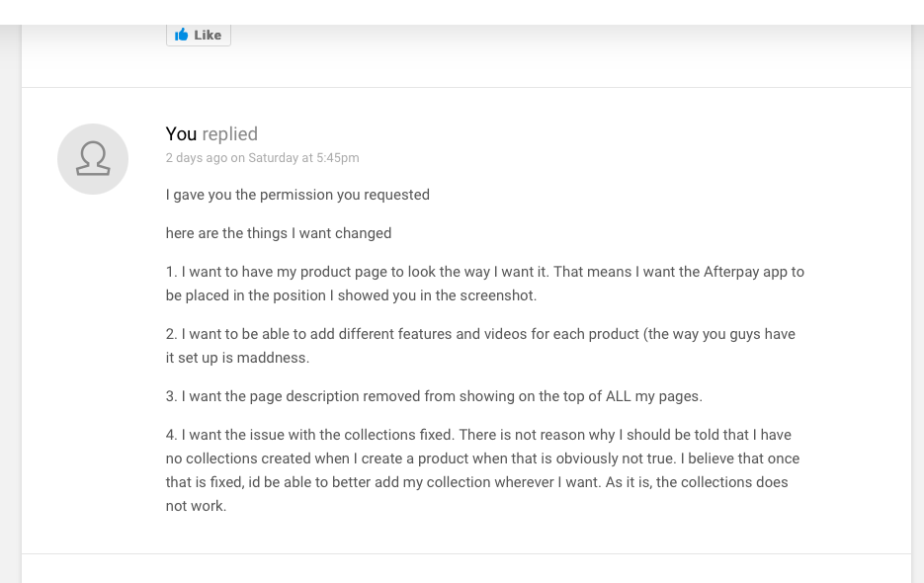Click item 3 about page description removal
The width and height of the screenshot is (924, 583).
pos(434,396)
